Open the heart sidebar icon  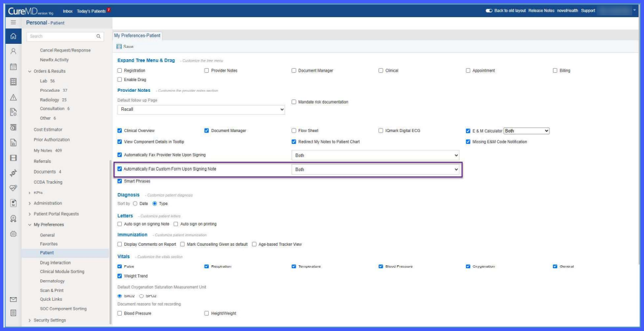click(x=13, y=188)
